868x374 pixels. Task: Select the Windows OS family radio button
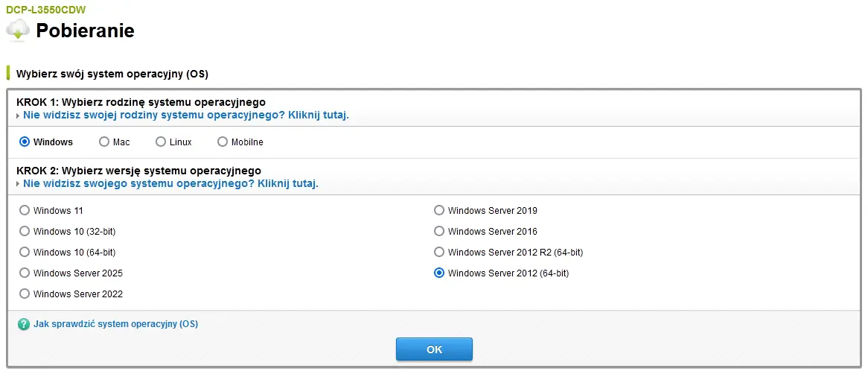tap(25, 142)
